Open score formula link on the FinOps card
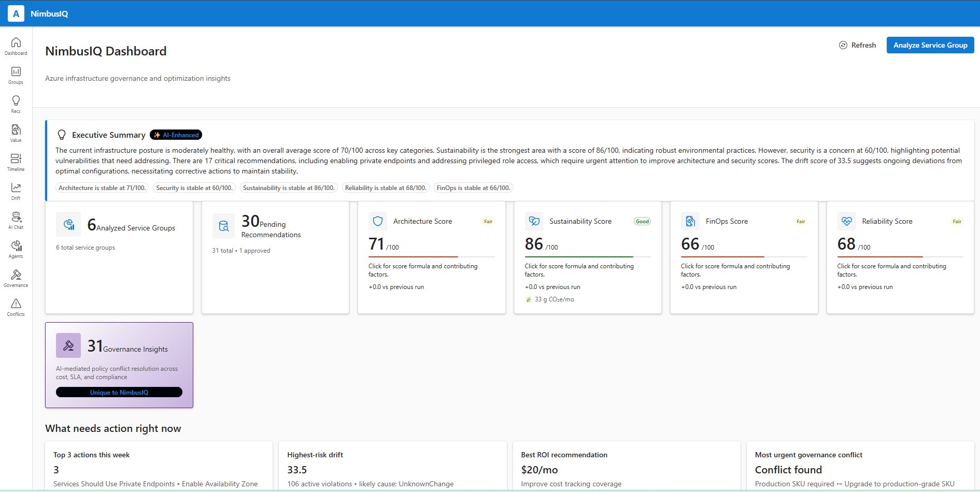The width and height of the screenshot is (980, 492). point(735,270)
